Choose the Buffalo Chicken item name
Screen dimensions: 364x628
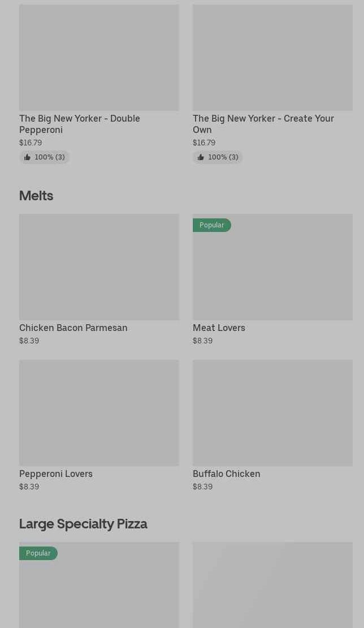click(226, 474)
